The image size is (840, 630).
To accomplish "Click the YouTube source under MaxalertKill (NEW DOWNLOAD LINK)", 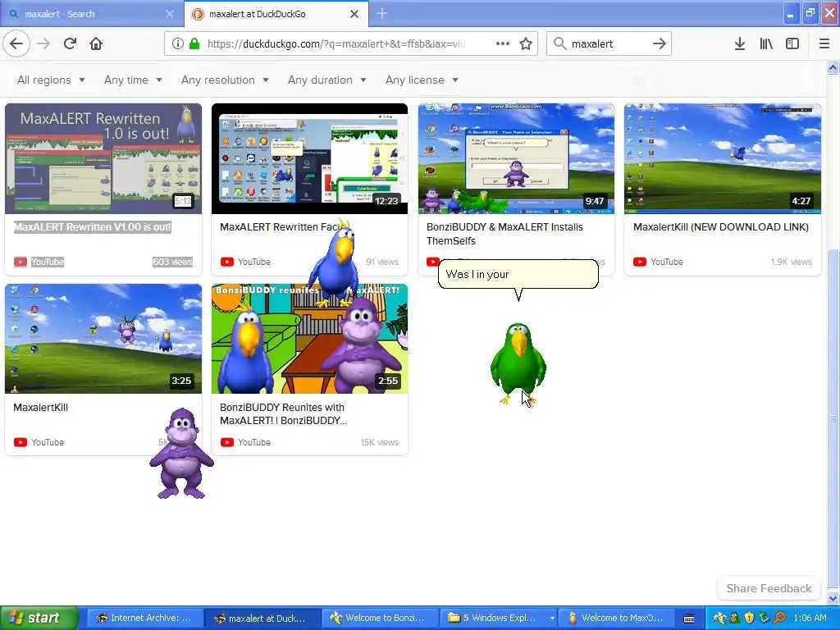I will point(659,262).
